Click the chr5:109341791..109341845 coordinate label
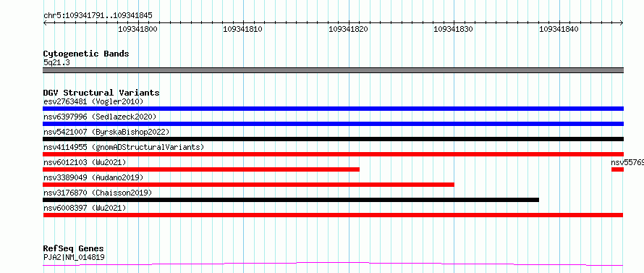 [x=98, y=16]
